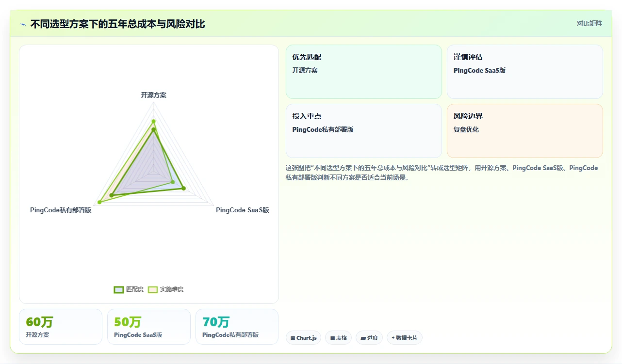Click the 数据卡片 tag
Image resolution: width=622 pixels, height=364 pixels.
pyautogui.click(x=405, y=338)
